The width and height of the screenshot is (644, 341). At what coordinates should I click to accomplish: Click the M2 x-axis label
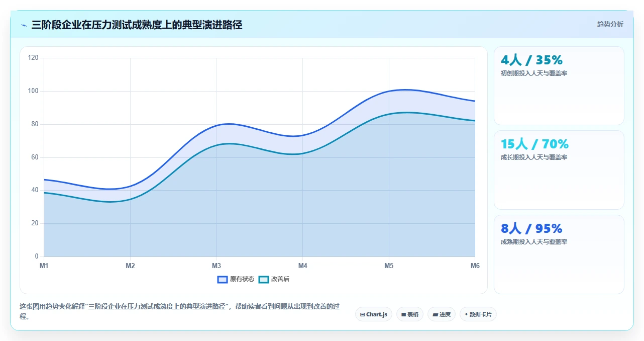click(x=130, y=266)
